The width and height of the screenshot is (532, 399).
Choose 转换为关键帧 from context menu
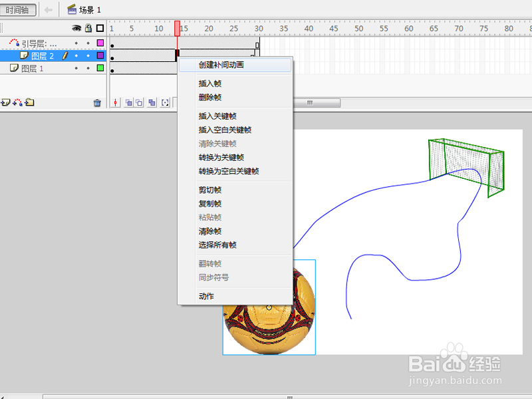235,158
